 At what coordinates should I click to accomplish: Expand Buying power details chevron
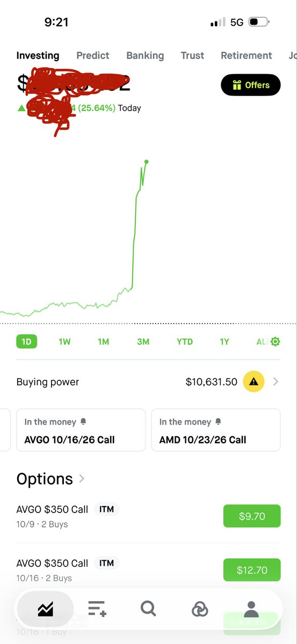click(x=276, y=382)
